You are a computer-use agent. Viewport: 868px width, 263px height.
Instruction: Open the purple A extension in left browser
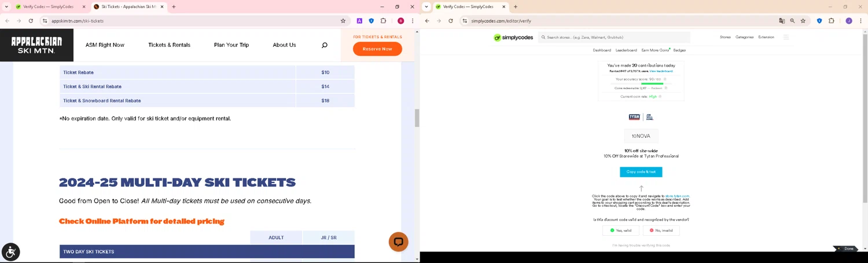(359, 21)
